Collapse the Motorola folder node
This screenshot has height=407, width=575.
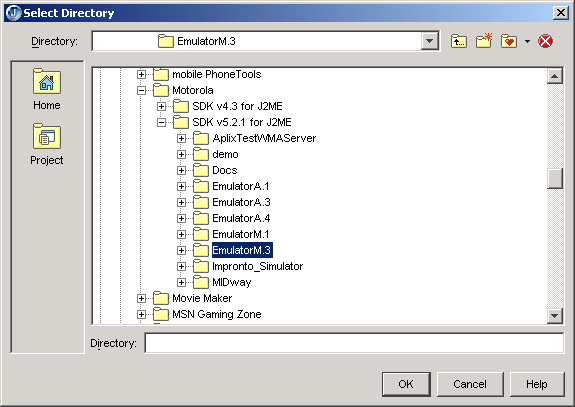coord(142,91)
